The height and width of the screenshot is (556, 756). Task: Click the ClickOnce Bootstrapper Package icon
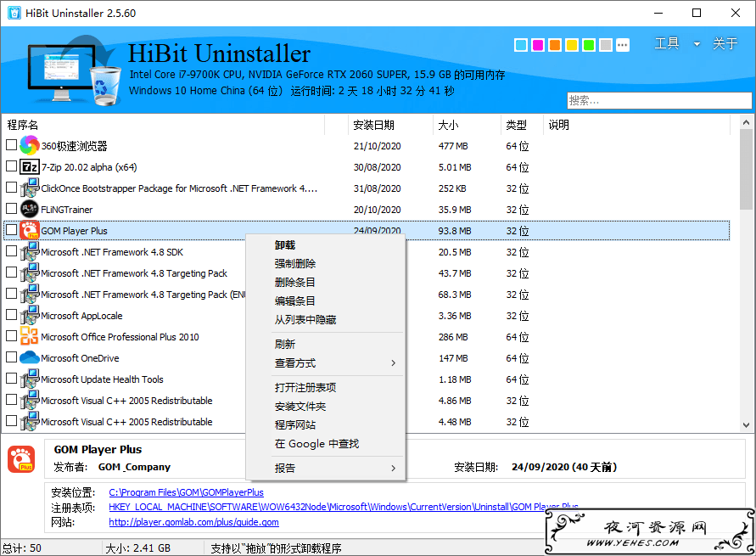[30, 188]
